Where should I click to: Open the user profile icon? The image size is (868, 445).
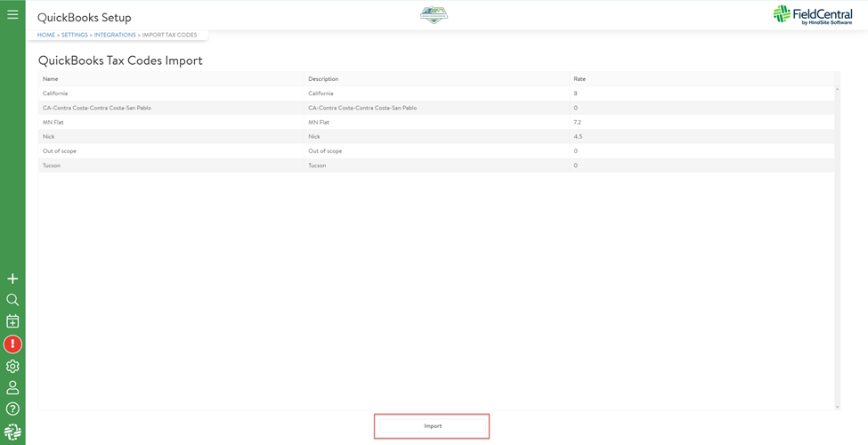click(x=12, y=388)
